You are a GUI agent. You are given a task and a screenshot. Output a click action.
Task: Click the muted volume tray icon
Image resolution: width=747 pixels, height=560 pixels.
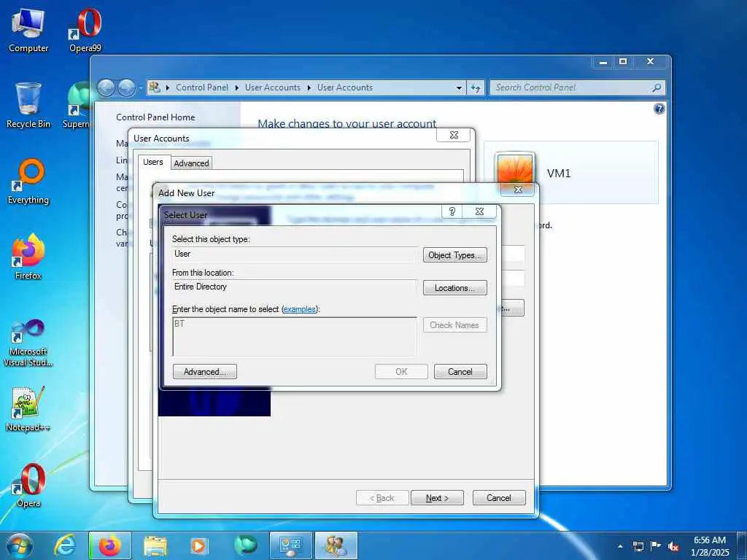(673, 546)
